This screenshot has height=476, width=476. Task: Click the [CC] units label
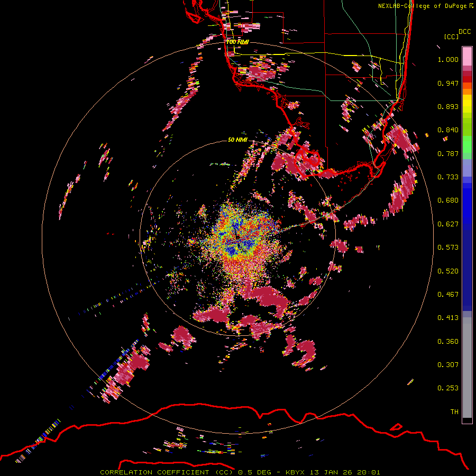451,36
